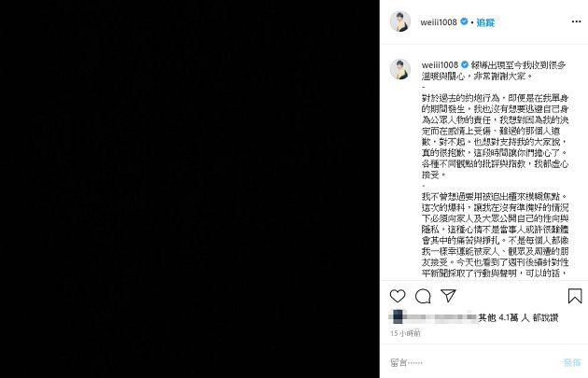
Task: Click the 都說讚 likes text
Action: point(545,318)
